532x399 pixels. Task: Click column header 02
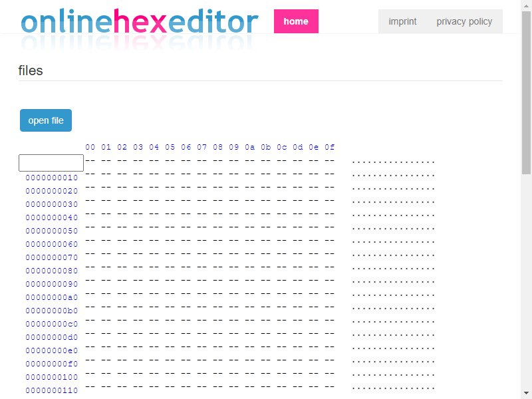[122, 147]
